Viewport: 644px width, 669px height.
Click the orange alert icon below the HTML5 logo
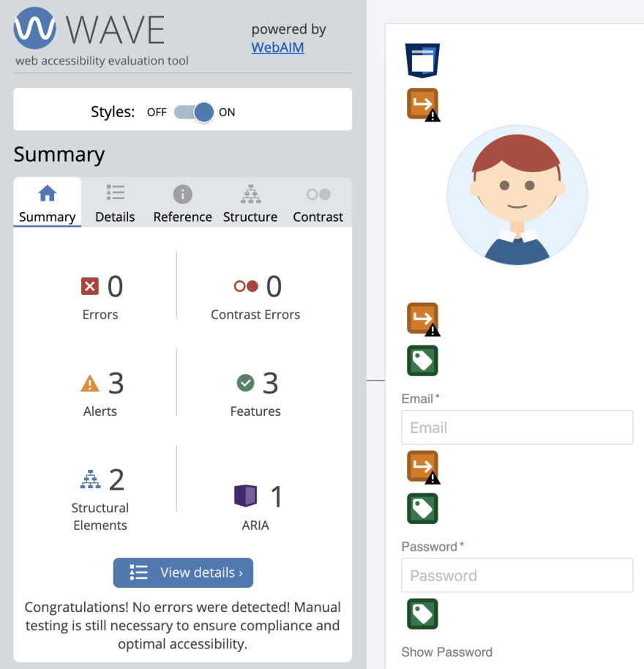click(x=422, y=104)
